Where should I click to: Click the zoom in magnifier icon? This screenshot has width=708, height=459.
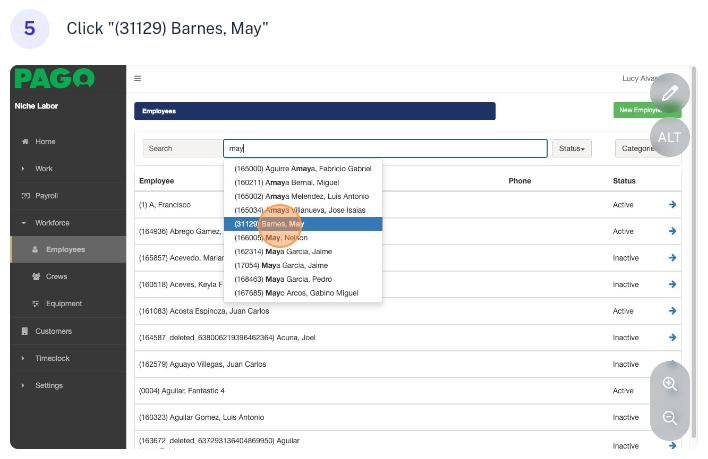click(x=669, y=383)
